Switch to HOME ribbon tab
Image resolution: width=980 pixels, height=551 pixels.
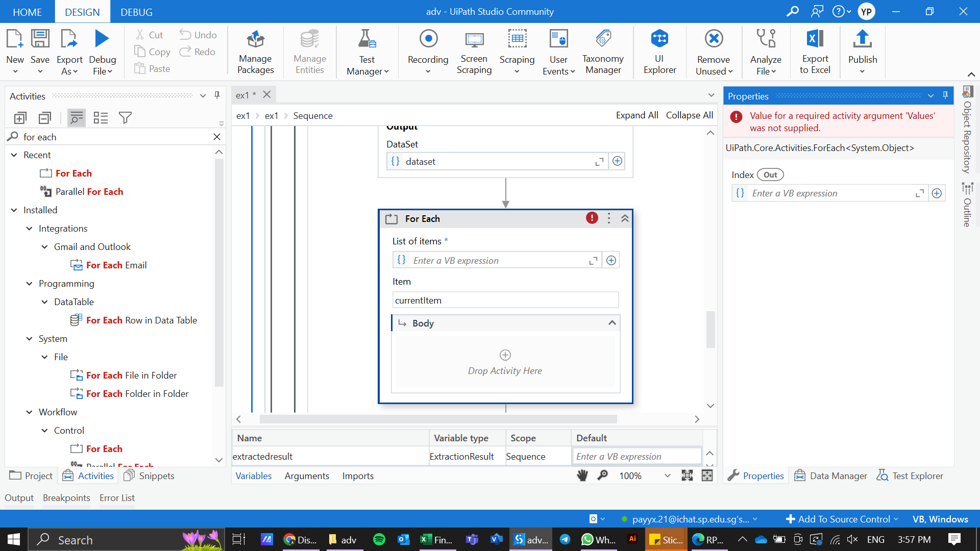(x=27, y=12)
